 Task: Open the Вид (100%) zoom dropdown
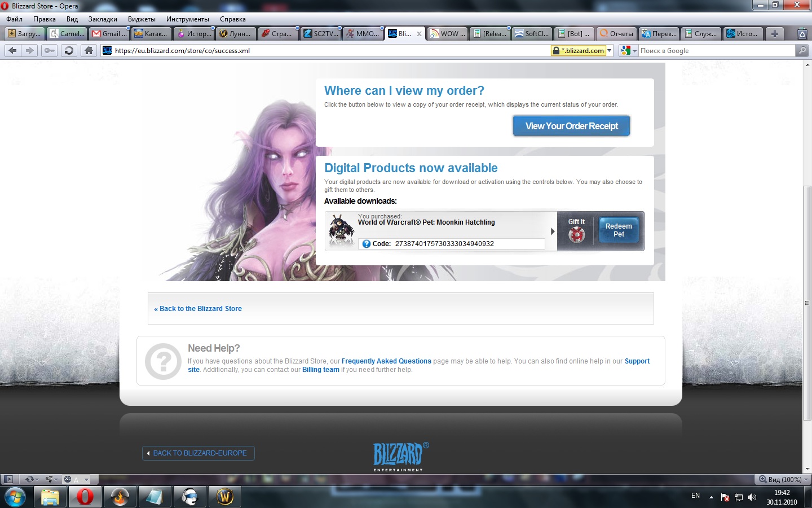(x=783, y=479)
